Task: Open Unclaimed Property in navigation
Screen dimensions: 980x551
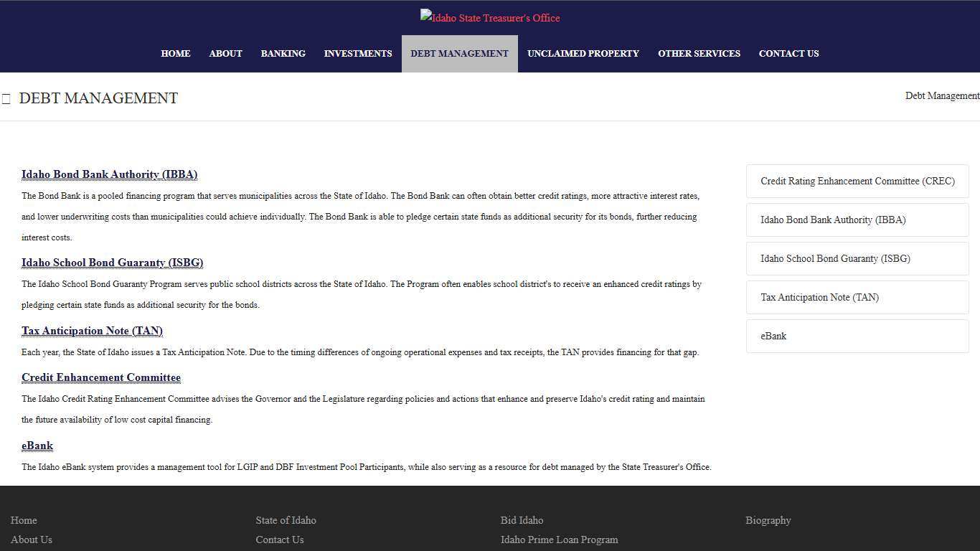Action: [x=583, y=54]
